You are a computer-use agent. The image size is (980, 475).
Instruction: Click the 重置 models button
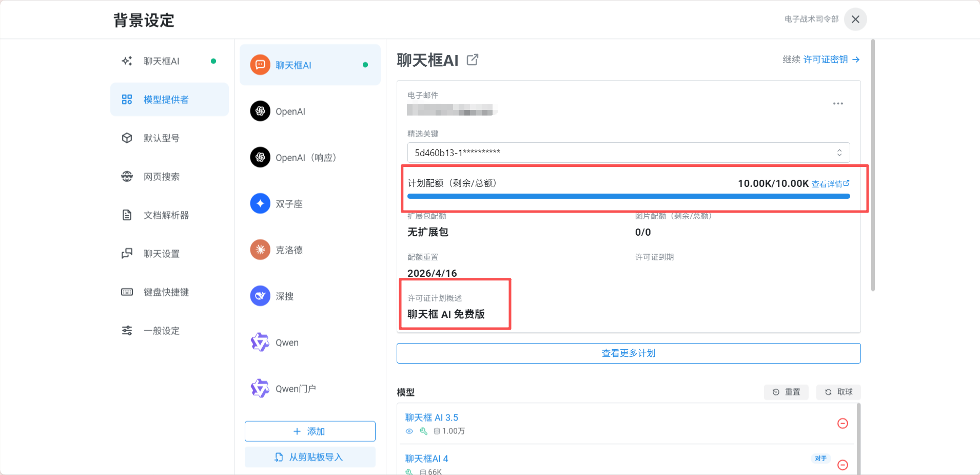pyautogui.click(x=786, y=392)
